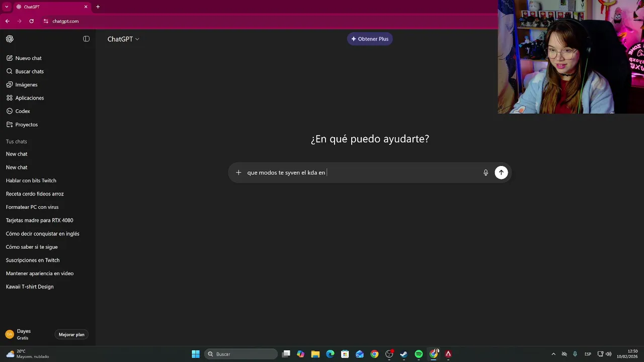Open File Explorer from the taskbar
644x362 pixels.
(x=315, y=354)
